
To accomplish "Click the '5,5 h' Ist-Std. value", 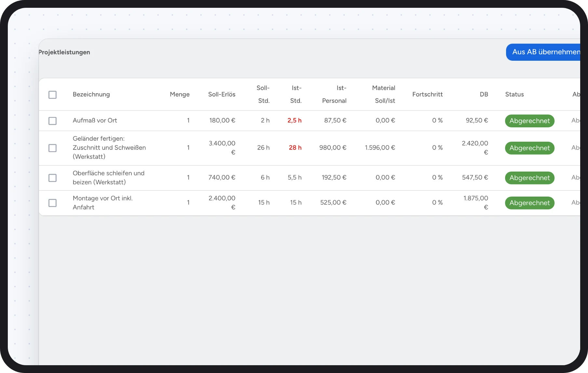I will click(x=295, y=177).
